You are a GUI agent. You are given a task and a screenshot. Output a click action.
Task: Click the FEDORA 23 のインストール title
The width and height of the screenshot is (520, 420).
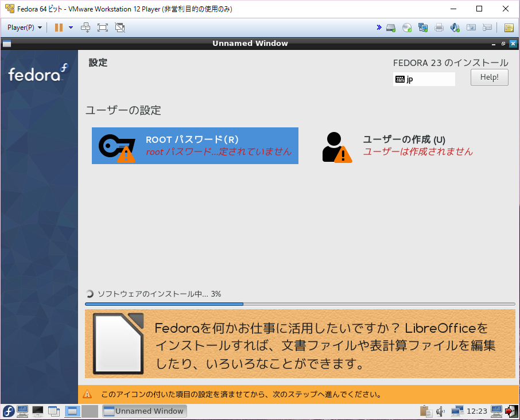click(x=451, y=63)
